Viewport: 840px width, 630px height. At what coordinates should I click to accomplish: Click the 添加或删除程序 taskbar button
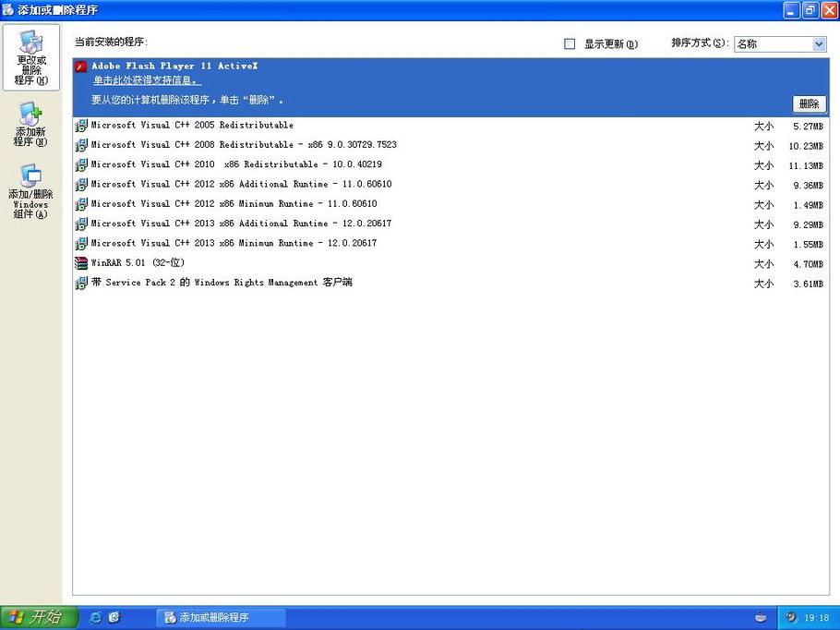222,617
